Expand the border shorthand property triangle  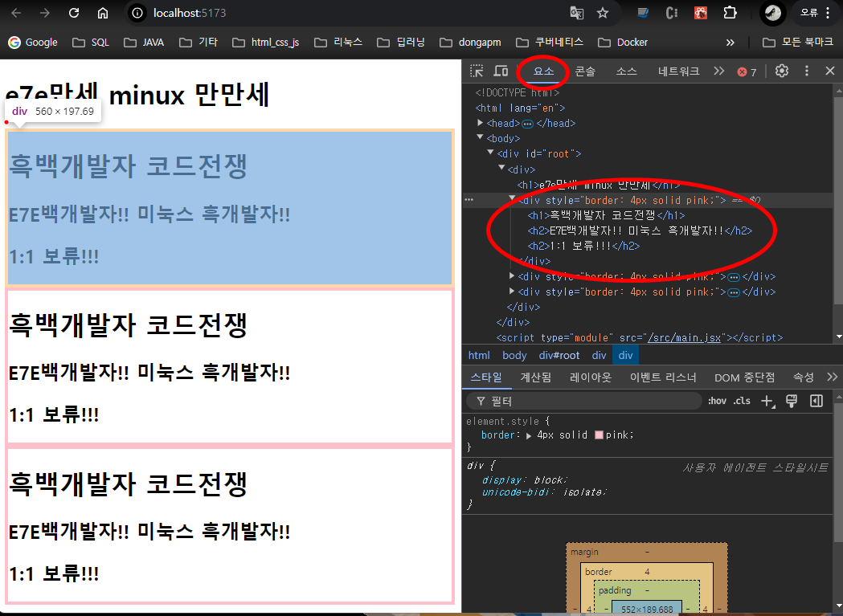[x=529, y=435]
